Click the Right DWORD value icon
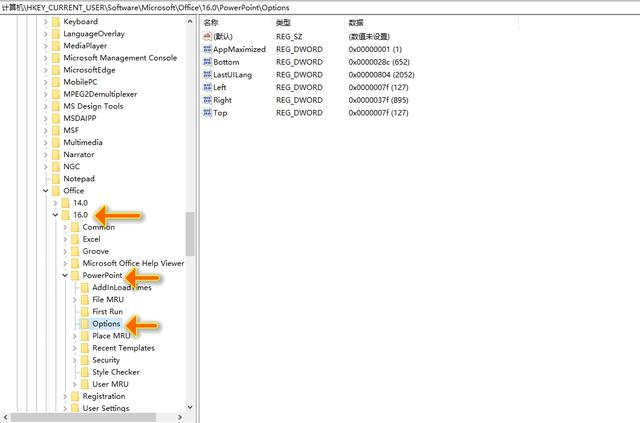Image resolution: width=640 pixels, height=423 pixels. (x=207, y=100)
